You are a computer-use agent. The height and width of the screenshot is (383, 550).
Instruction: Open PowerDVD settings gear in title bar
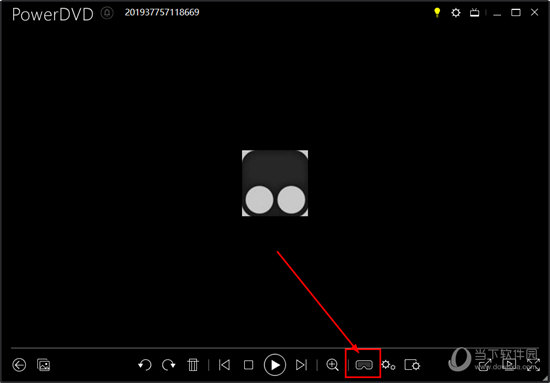456,13
